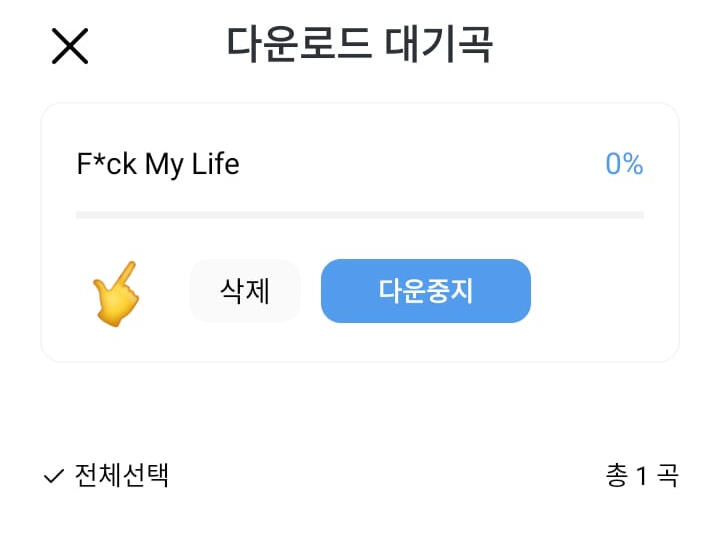The height and width of the screenshot is (537, 720).
Task: Close the download queue screen
Action: [70, 46]
